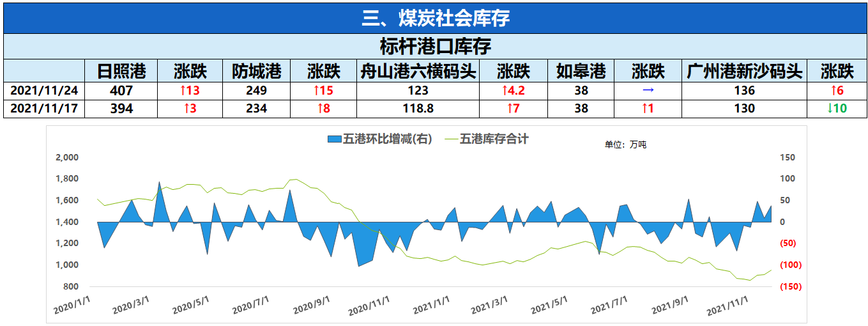Click the red right axis label (150)
This screenshot has height=326, width=868.
click(x=791, y=286)
